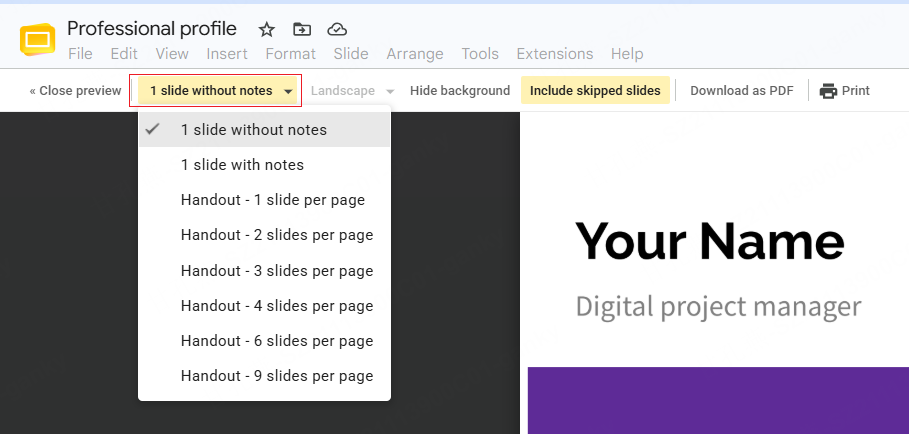909x434 pixels.
Task: Open the Landscape orientation dropdown
Action: coord(352,91)
